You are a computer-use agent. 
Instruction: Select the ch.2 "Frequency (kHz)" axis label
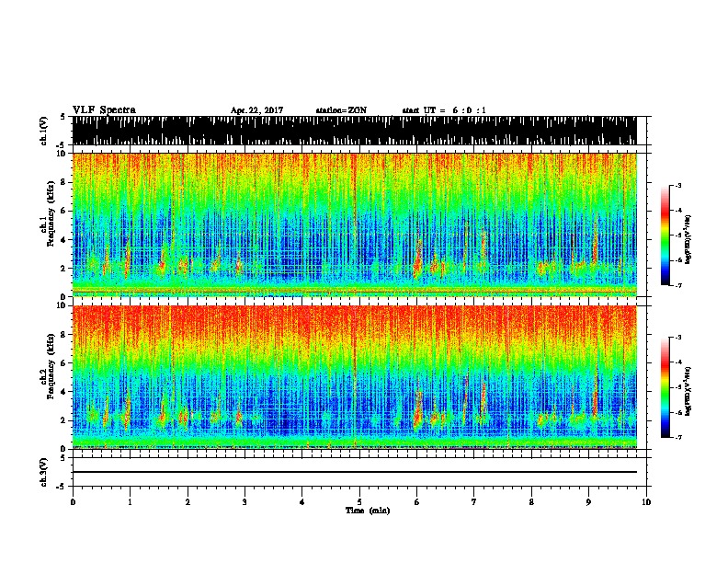click(51, 366)
